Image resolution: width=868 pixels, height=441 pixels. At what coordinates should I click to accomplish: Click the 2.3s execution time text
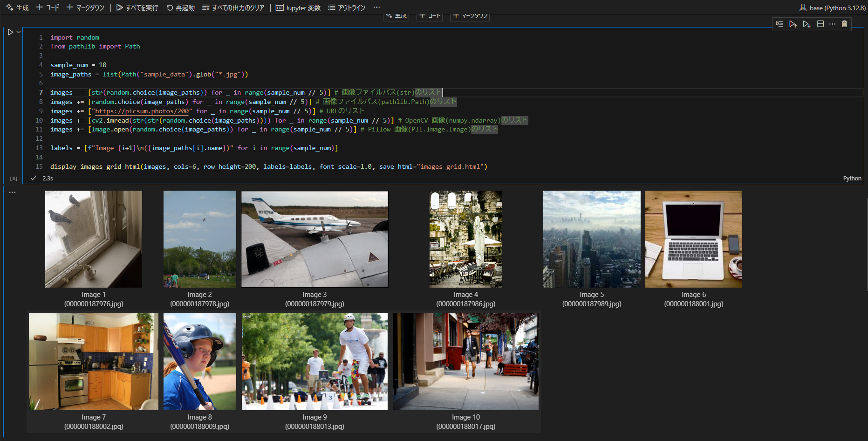coord(48,178)
